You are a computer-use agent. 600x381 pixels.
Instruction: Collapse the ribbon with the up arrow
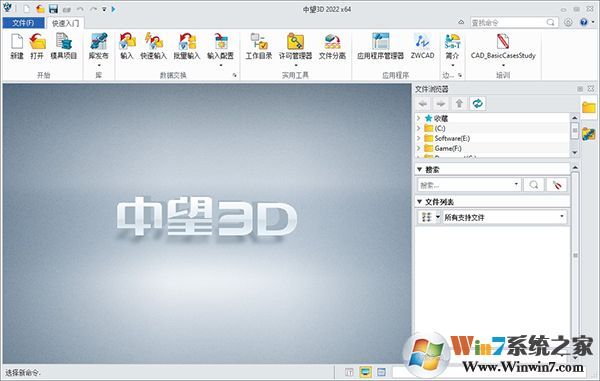pos(461,23)
